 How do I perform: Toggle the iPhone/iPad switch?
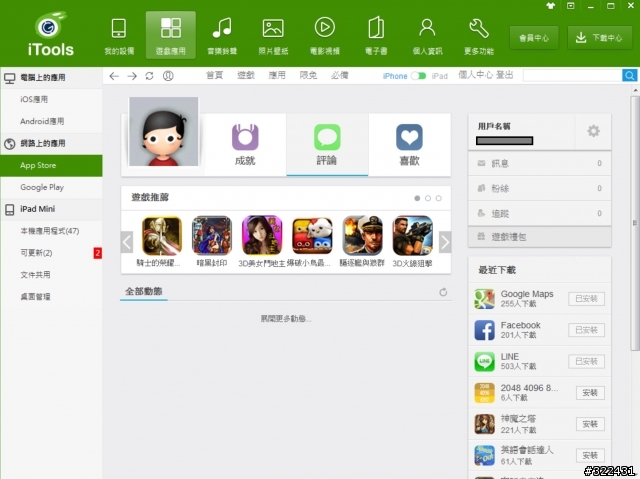(418, 76)
